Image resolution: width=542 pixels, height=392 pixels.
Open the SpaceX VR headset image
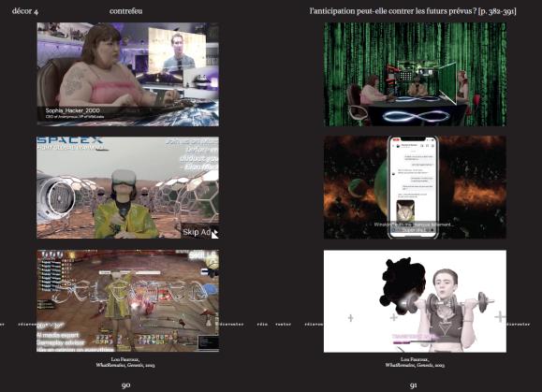pos(128,187)
